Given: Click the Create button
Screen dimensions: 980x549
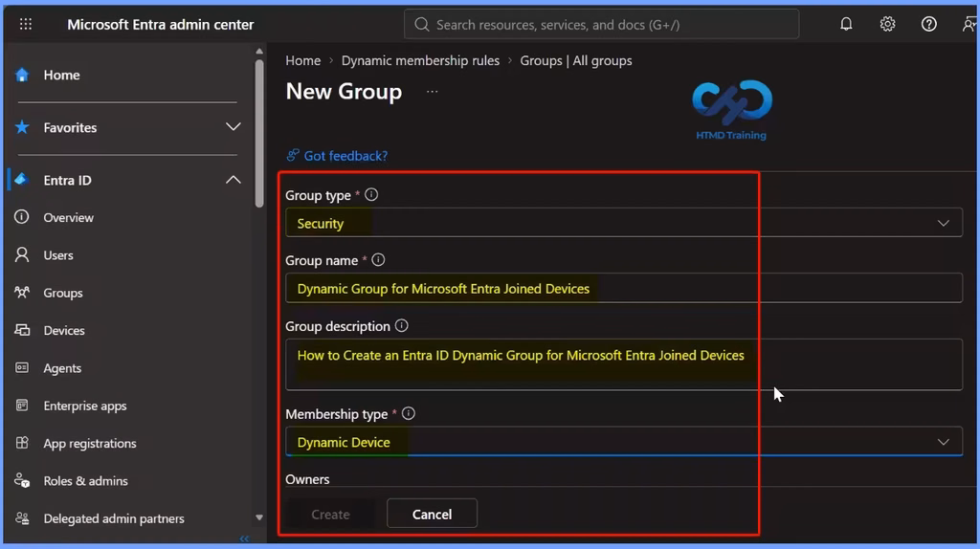Looking at the screenshot, I should pos(330,514).
